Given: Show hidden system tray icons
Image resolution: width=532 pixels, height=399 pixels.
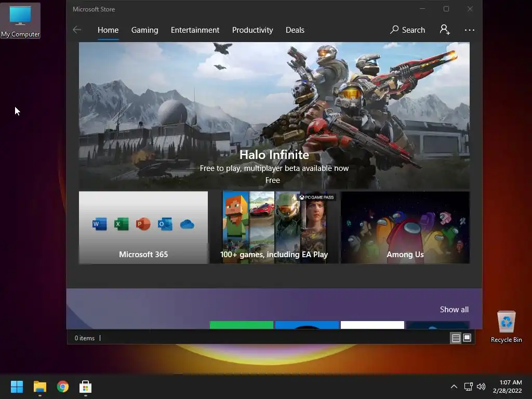Looking at the screenshot, I should (454, 387).
